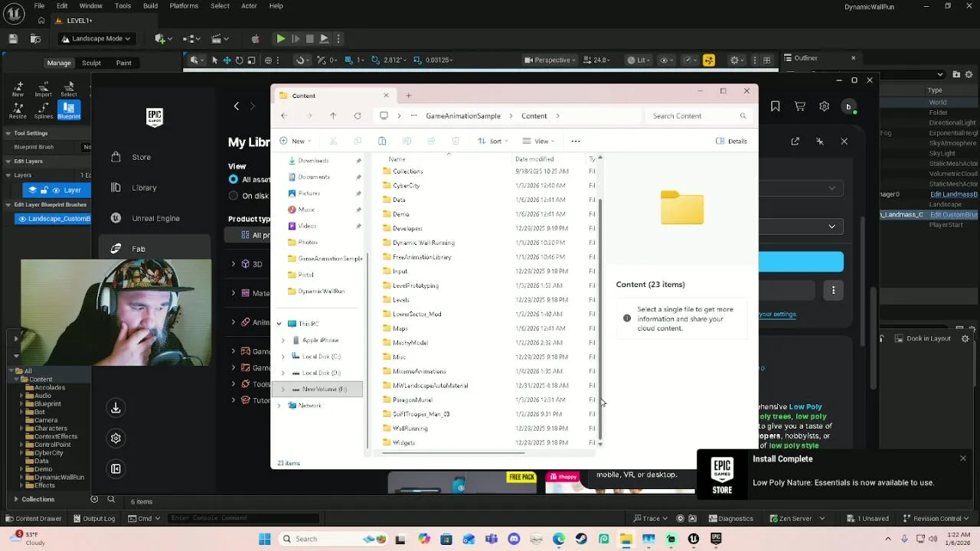Select the Landscape Resize tool
Image resolution: width=980 pixels, height=551 pixels.
pos(18,111)
